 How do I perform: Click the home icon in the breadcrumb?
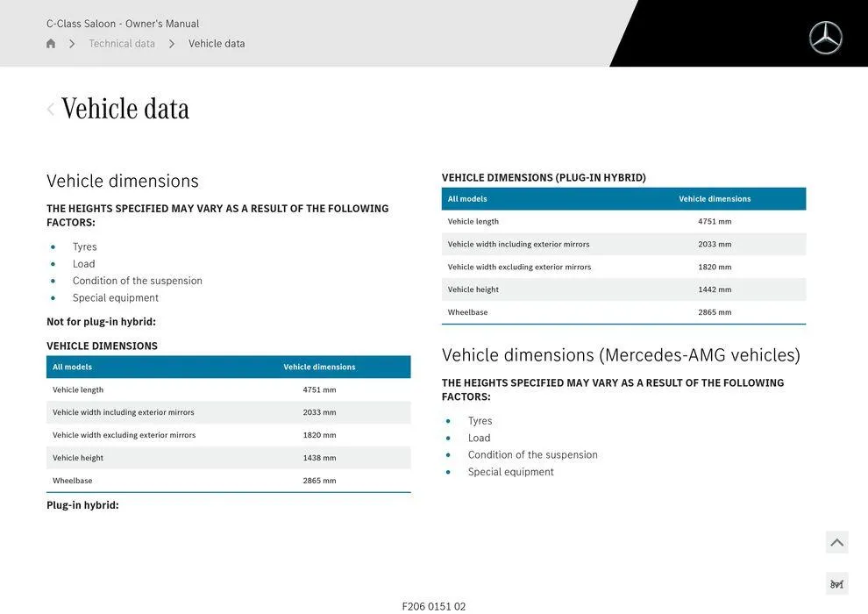51,44
